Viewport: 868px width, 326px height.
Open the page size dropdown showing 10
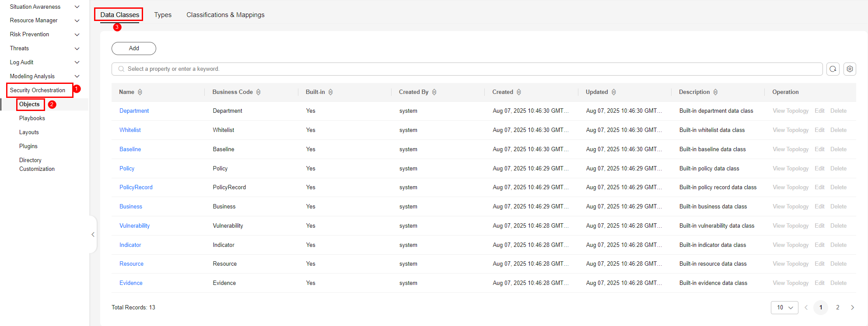[x=784, y=308]
